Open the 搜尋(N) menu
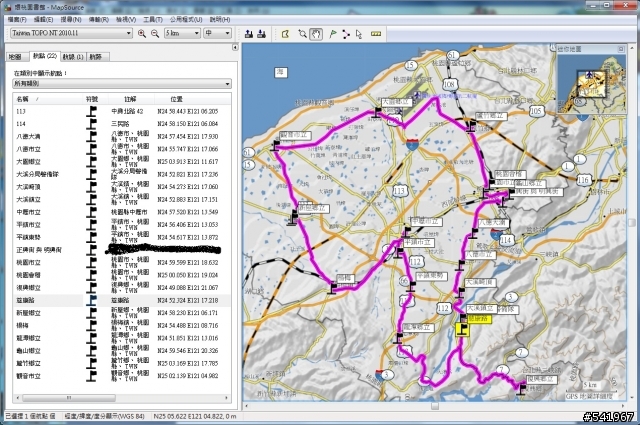The height and width of the screenshot is (425, 640). (71, 19)
